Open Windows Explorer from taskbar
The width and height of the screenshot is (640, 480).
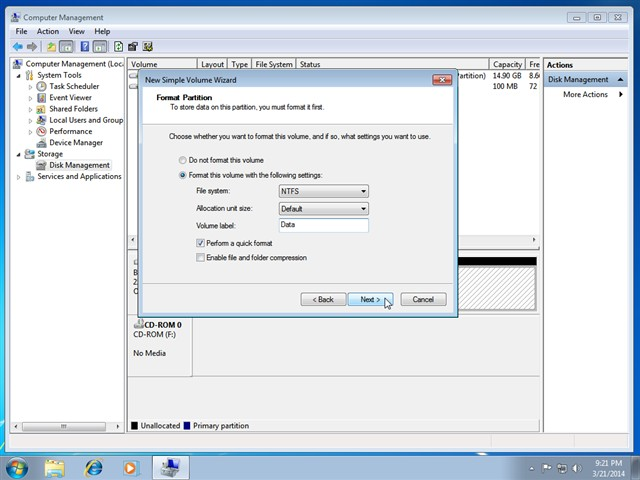click(54, 468)
